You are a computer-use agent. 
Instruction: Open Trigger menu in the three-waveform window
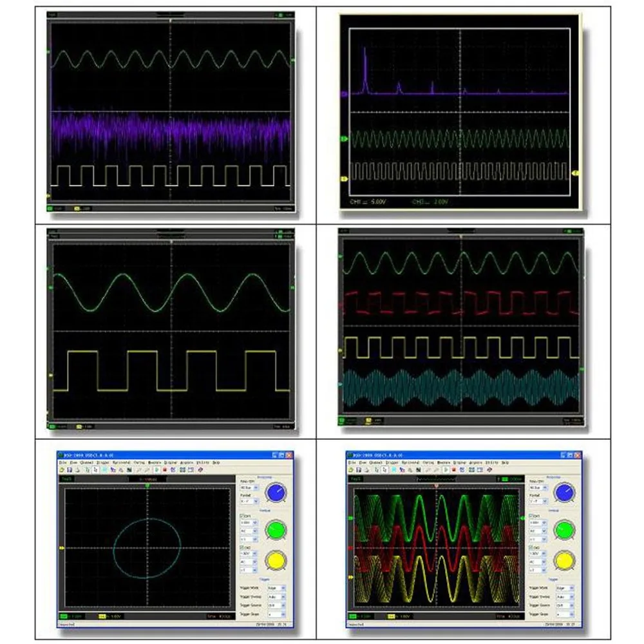tap(392, 462)
